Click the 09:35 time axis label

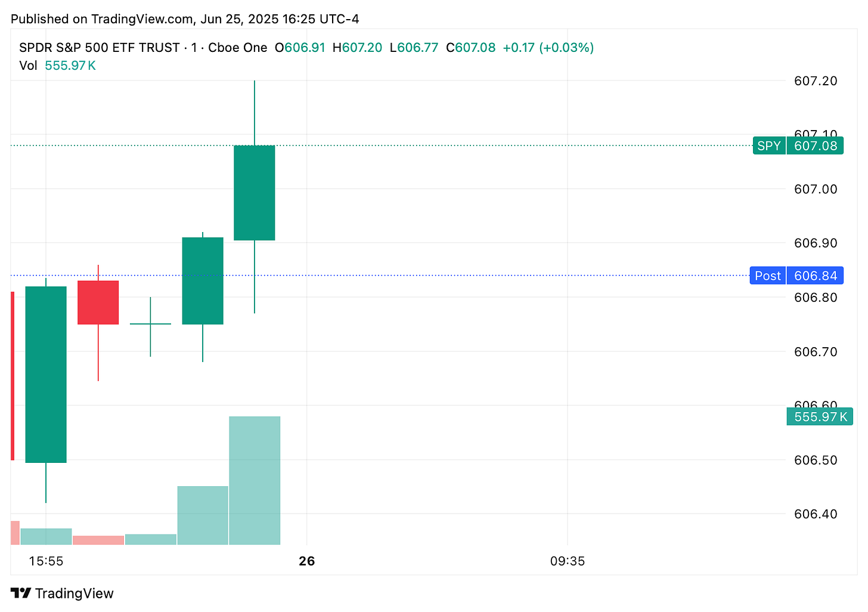click(x=568, y=561)
